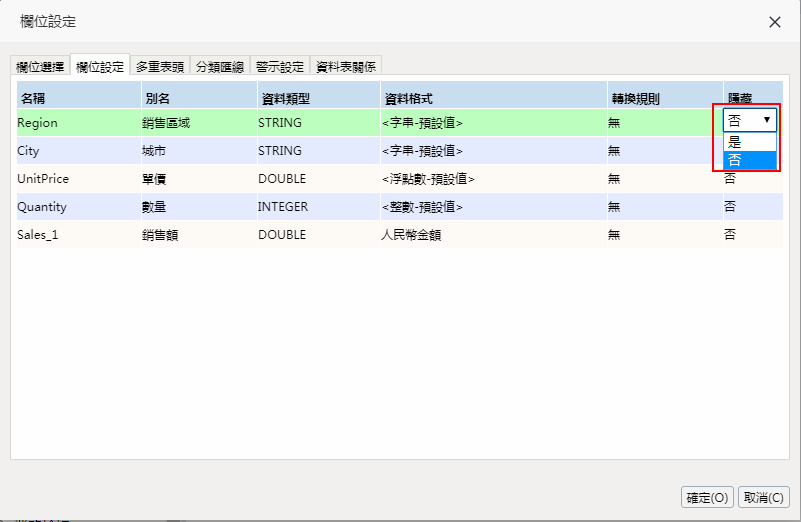Click hidden value 否 for Quantity row

[731, 207]
